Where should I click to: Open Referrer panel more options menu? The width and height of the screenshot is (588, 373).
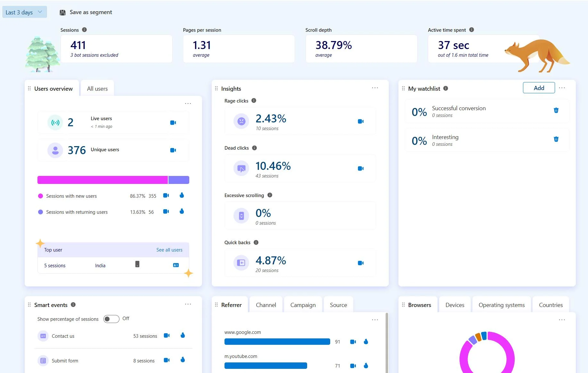click(x=375, y=320)
